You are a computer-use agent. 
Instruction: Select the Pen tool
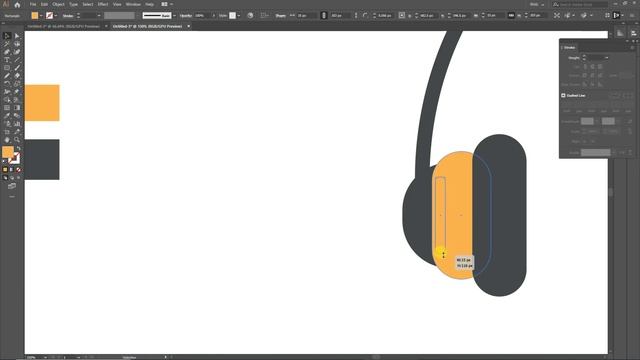coord(7,52)
